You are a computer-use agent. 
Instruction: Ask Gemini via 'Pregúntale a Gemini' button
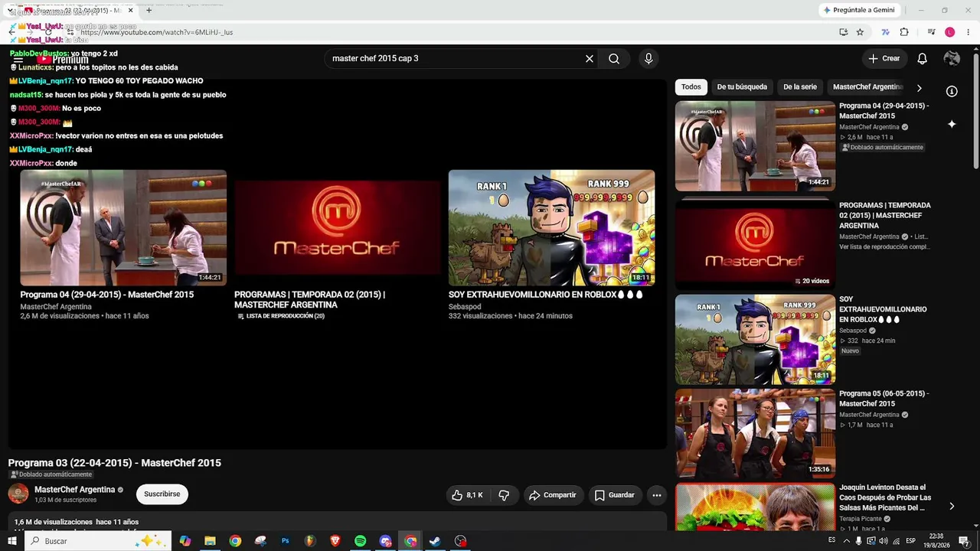[859, 10]
